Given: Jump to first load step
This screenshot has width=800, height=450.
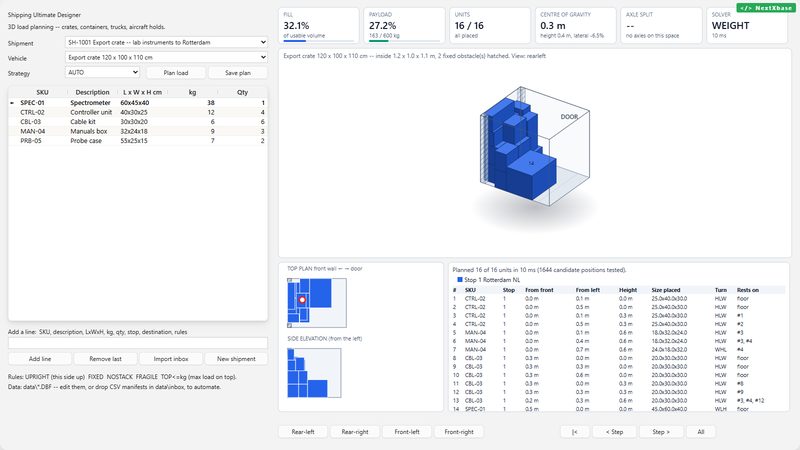Looking at the screenshot, I should coord(574,432).
